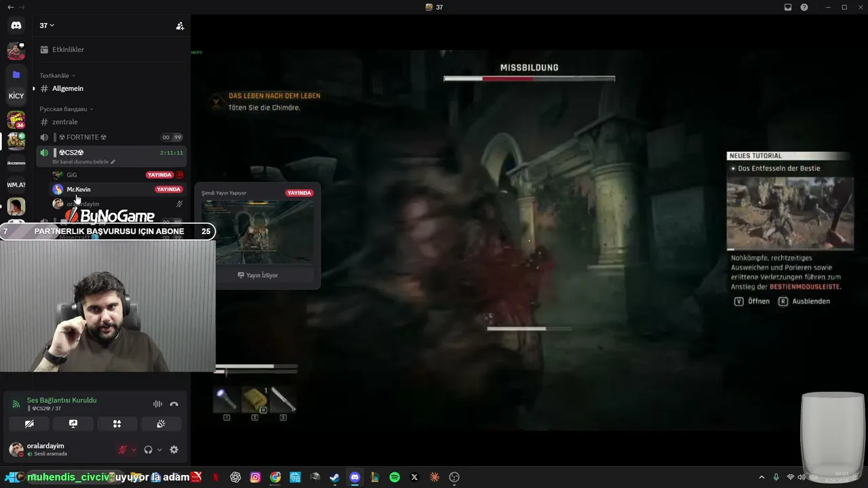Viewport: 868px width, 488px height.
Task: Go back using title bar arrow
Action: pos(10,7)
